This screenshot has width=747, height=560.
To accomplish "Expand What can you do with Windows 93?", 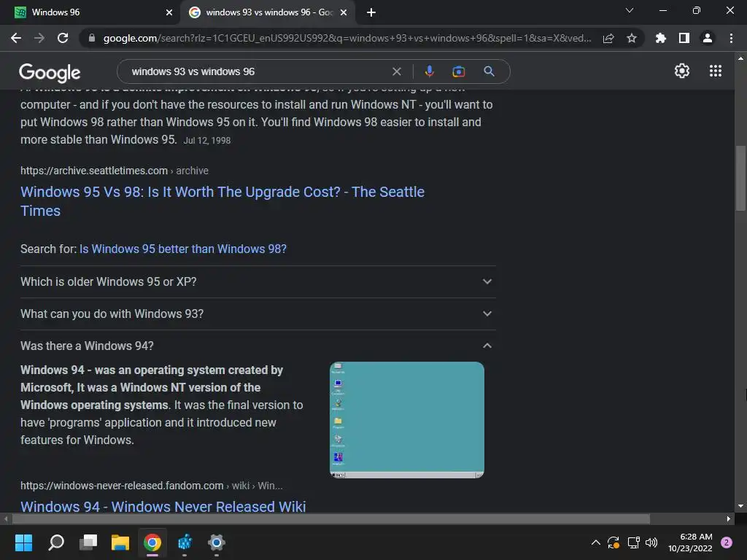I will pos(258,314).
